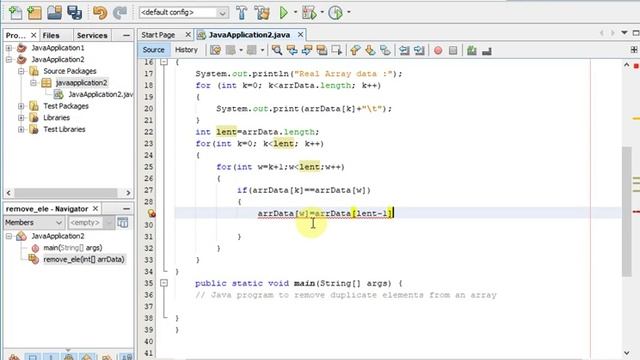
Task: Collapse the JavaApplication2 project node
Action: (9, 60)
